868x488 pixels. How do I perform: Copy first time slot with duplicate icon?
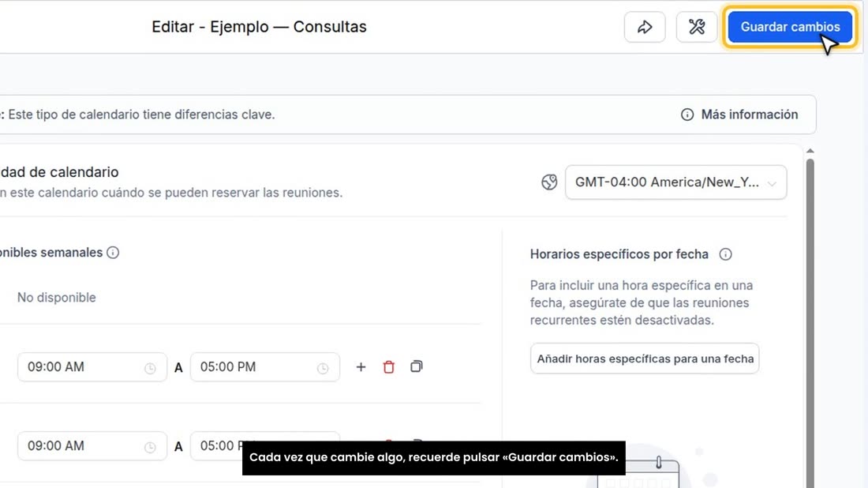point(417,366)
